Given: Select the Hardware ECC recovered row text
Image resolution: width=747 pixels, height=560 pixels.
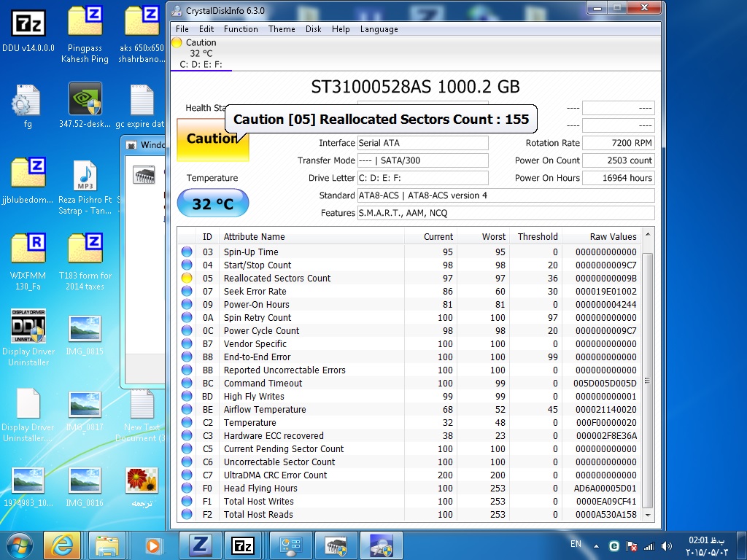Looking at the screenshot, I should (x=274, y=436).
